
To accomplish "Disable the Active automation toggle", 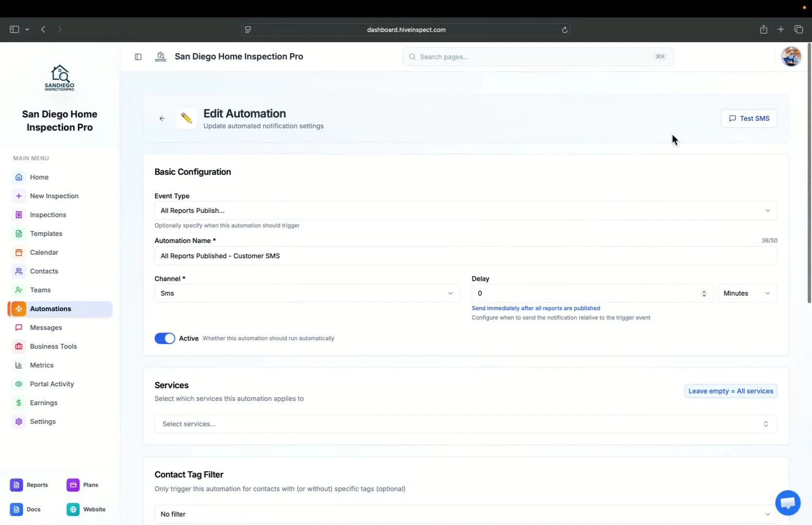I will point(164,338).
